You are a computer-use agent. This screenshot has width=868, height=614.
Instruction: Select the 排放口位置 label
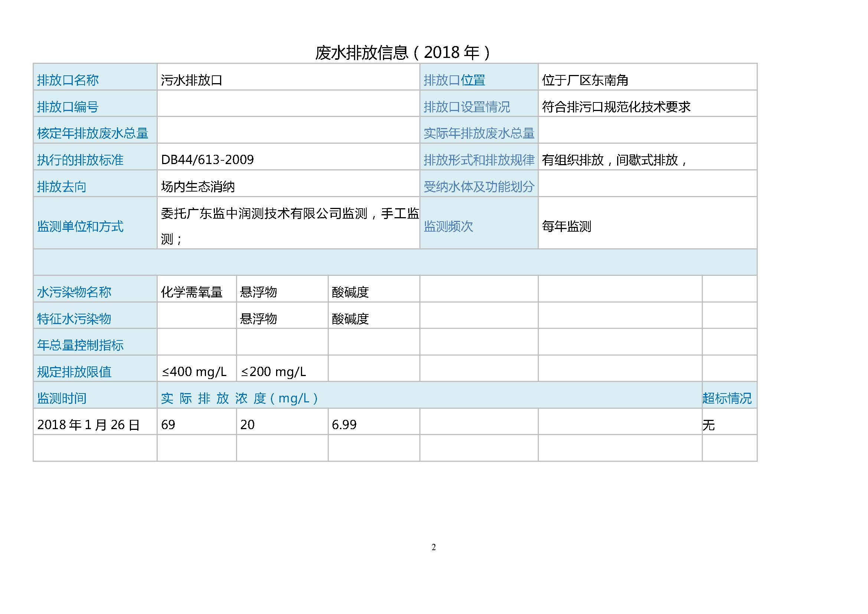click(x=454, y=80)
